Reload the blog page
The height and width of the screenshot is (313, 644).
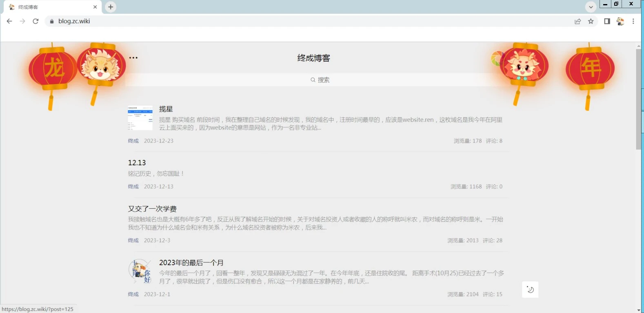click(x=36, y=21)
